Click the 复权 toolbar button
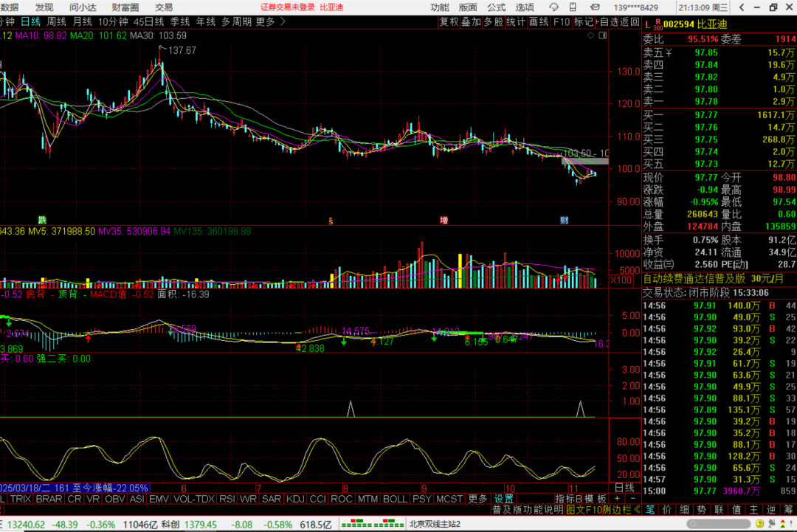The image size is (797, 532). [x=449, y=22]
